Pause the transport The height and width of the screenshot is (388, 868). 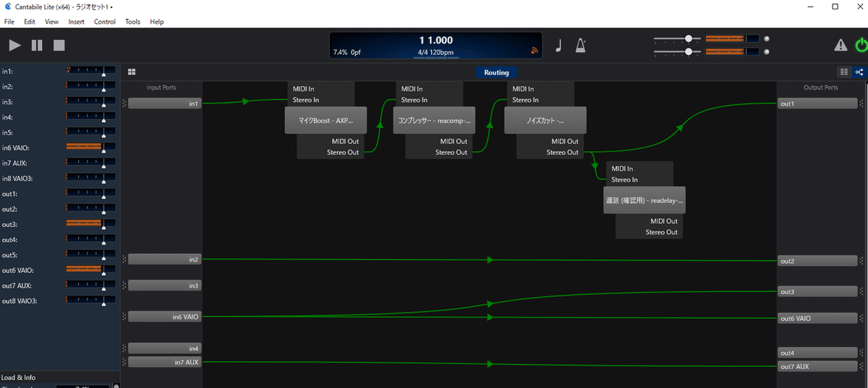[37, 46]
